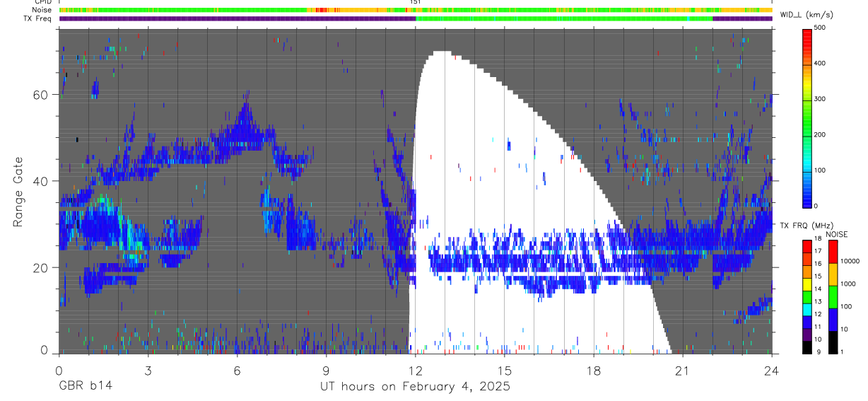Screen dimensions: 868x401
Task: Click the '400' label on WID colorbar
Action: (821, 63)
